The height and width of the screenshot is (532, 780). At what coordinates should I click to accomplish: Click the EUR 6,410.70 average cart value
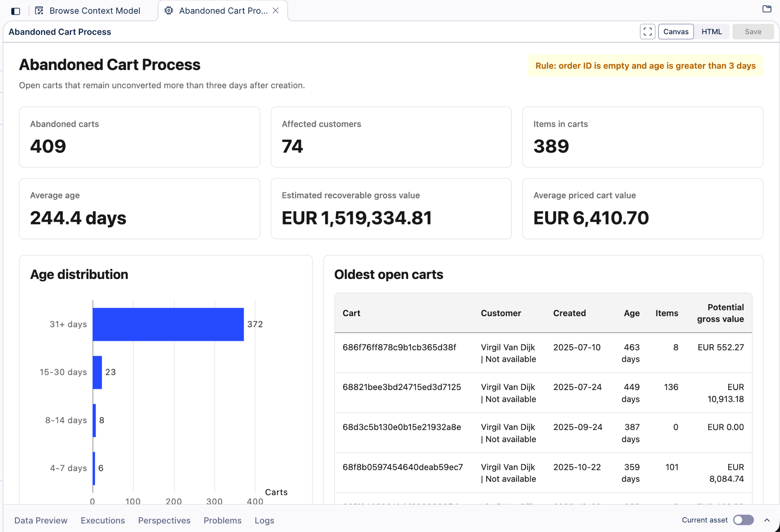click(591, 218)
